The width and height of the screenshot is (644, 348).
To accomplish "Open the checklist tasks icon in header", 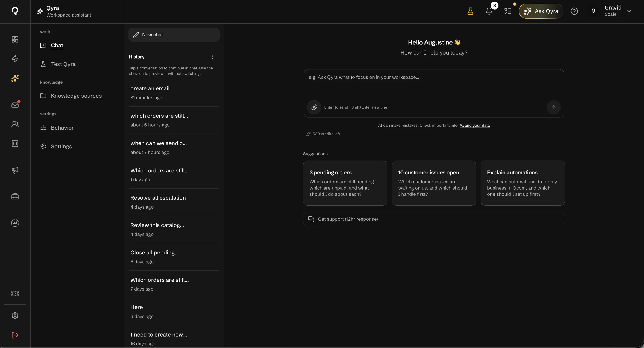I will (x=508, y=11).
